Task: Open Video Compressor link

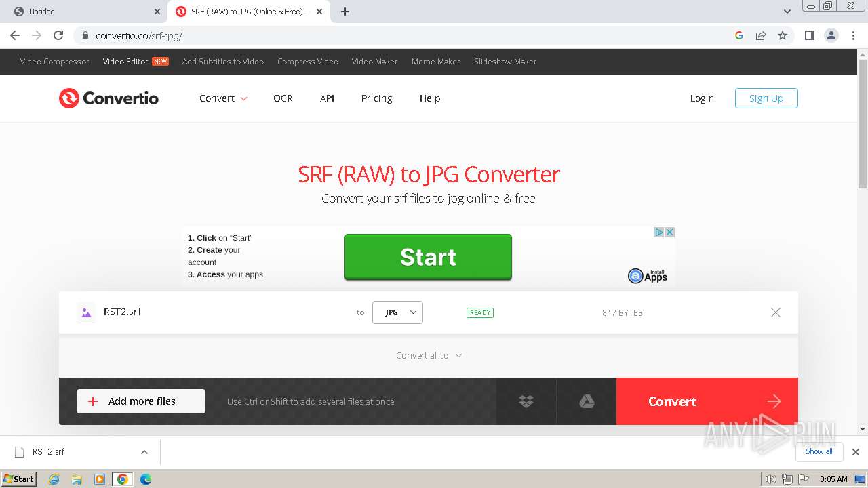Action: [x=54, y=62]
